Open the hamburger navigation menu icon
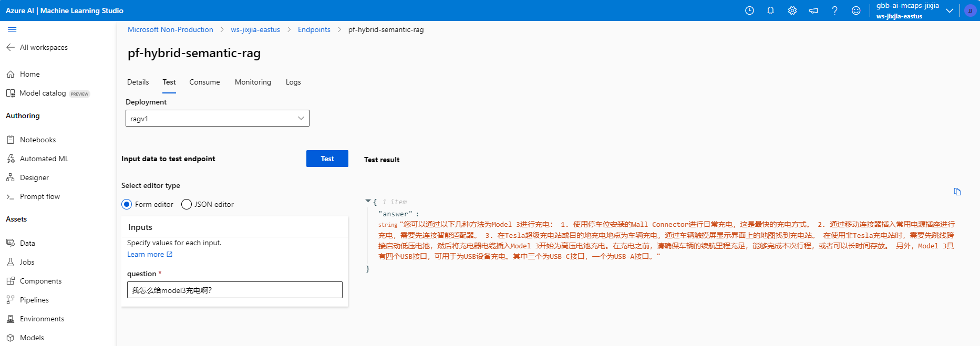This screenshot has height=346, width=980. [x=12, y=30]
